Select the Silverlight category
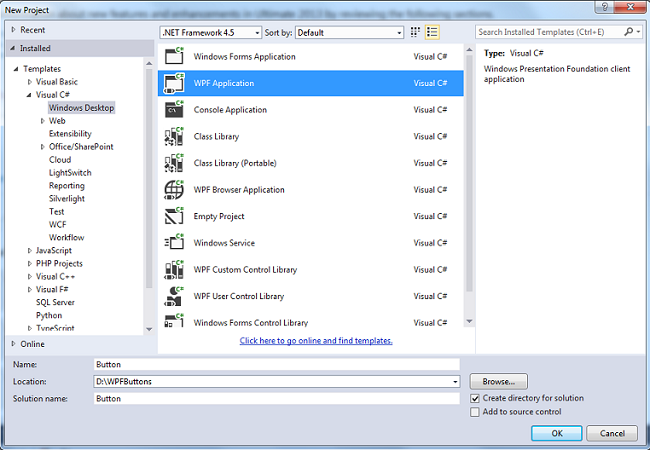The height and width of the screenshot is (450, 650). tap(67, 198)
